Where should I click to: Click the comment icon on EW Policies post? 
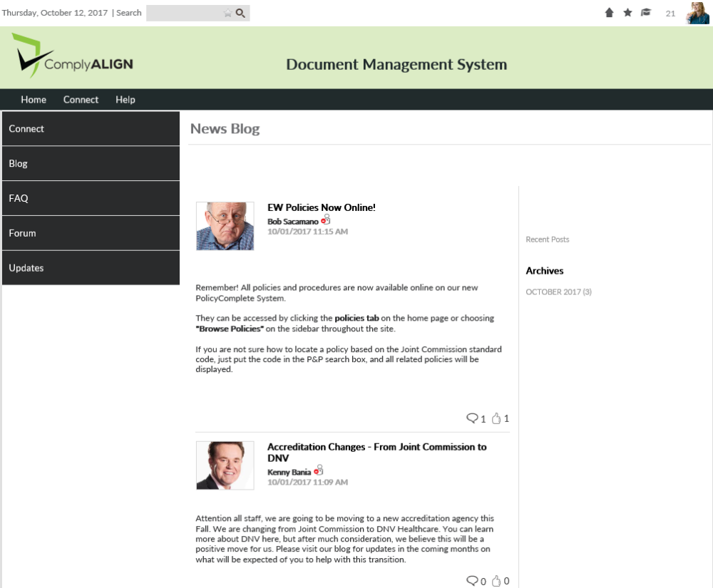click(x=472, y=418)
